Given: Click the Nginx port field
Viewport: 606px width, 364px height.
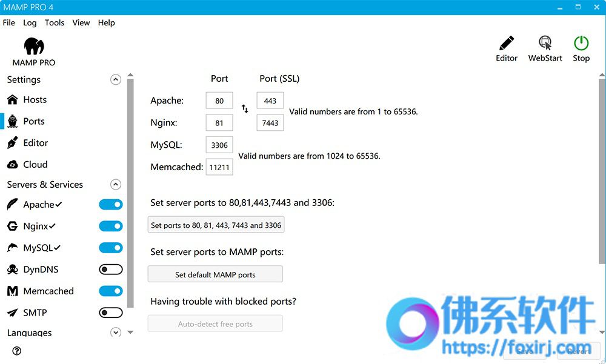Looking at the screenshot, I should [x=219, y=123].
